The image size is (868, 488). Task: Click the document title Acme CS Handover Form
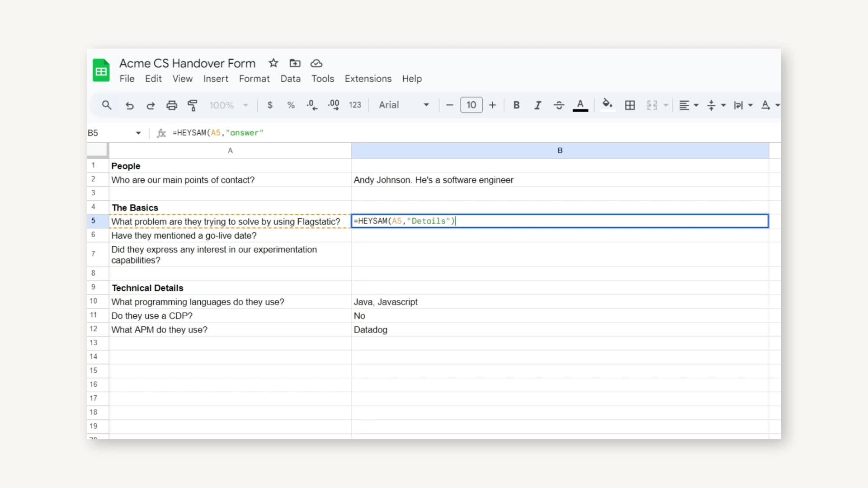tap(187, 63)
